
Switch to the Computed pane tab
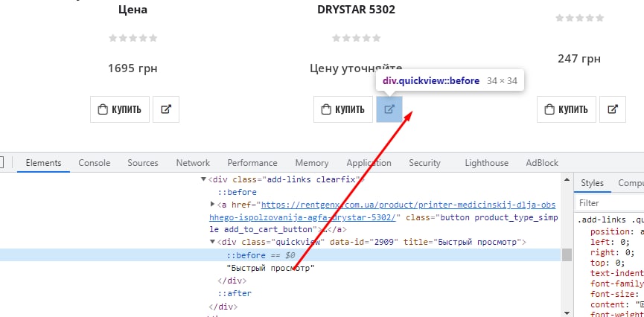(x=631, y=183)
